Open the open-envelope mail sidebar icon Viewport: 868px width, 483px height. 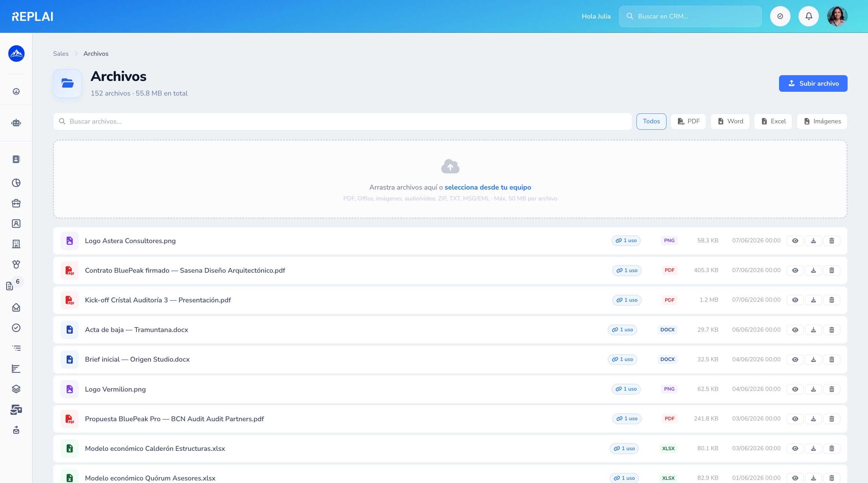point(16,308)
